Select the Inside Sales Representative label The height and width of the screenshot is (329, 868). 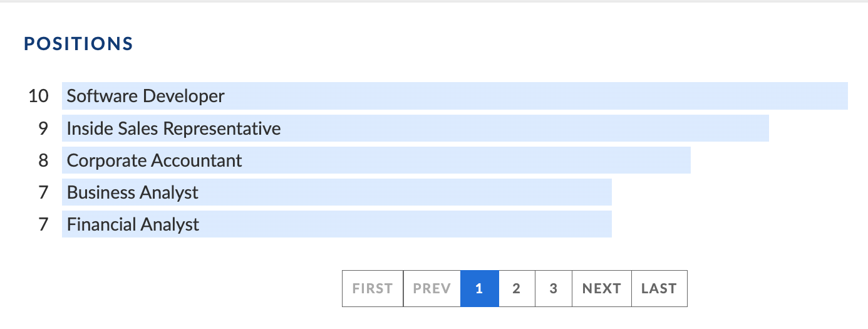(x=173, y=128)
